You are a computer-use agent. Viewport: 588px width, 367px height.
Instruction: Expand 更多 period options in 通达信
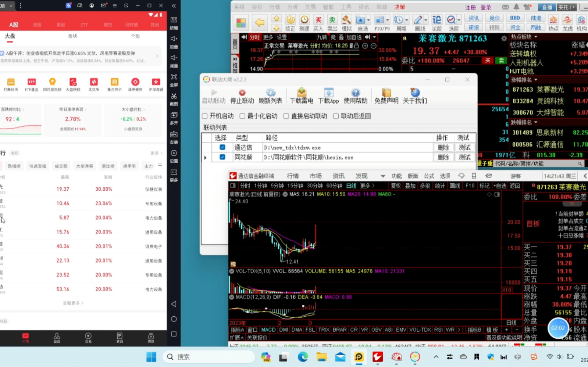coord(367,186)
